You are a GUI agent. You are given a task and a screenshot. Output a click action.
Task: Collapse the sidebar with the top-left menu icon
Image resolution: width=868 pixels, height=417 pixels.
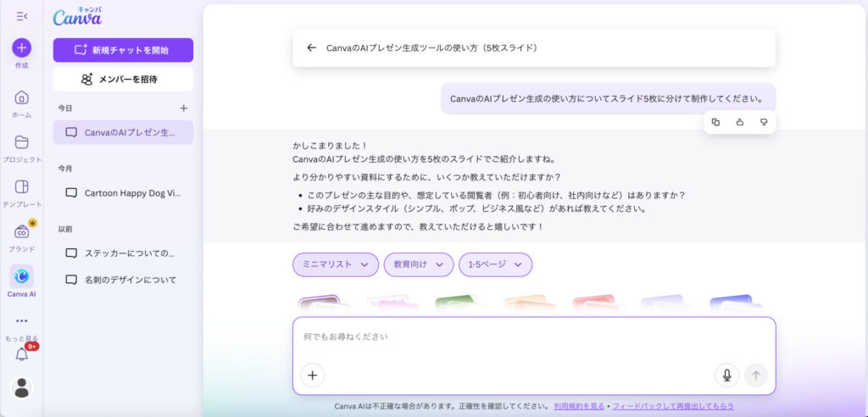[x=22, y=16]
